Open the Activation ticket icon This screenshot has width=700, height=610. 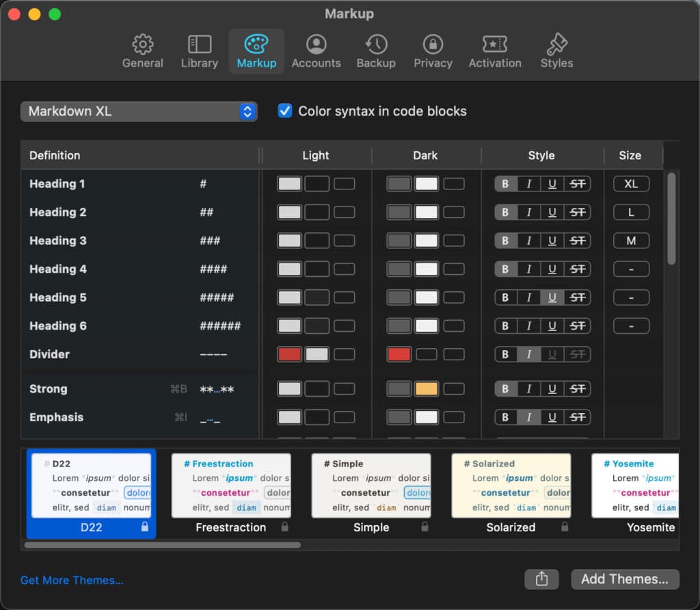tap(494, 51)
